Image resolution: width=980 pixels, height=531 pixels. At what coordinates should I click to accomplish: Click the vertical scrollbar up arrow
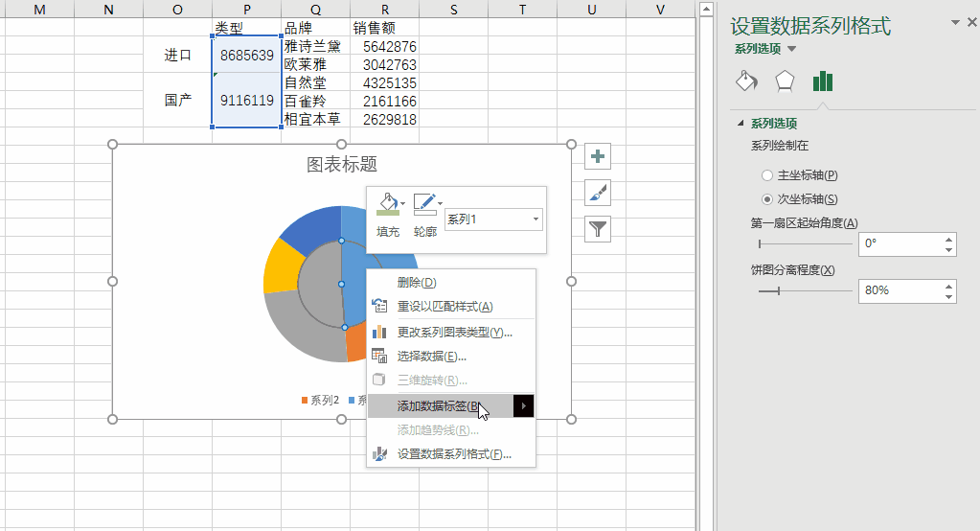tap(706, 9)
